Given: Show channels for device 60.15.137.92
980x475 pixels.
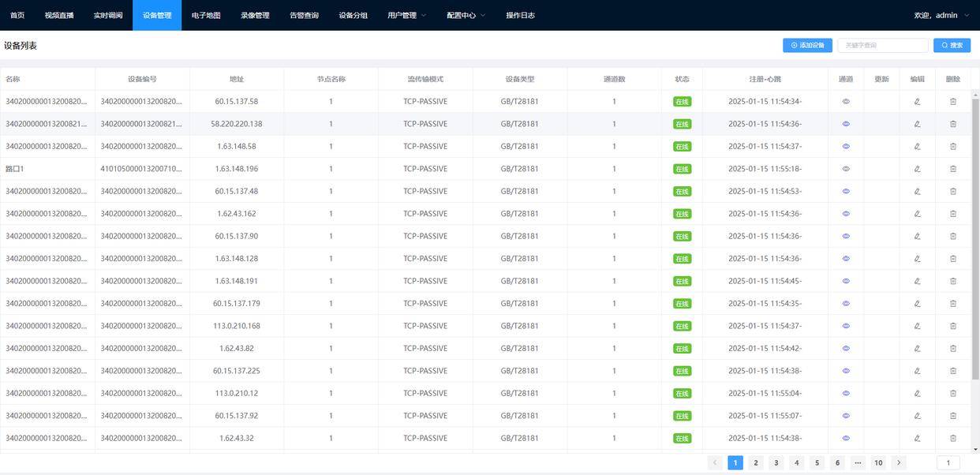Looking at the screenshot, I should pos(846,416).
